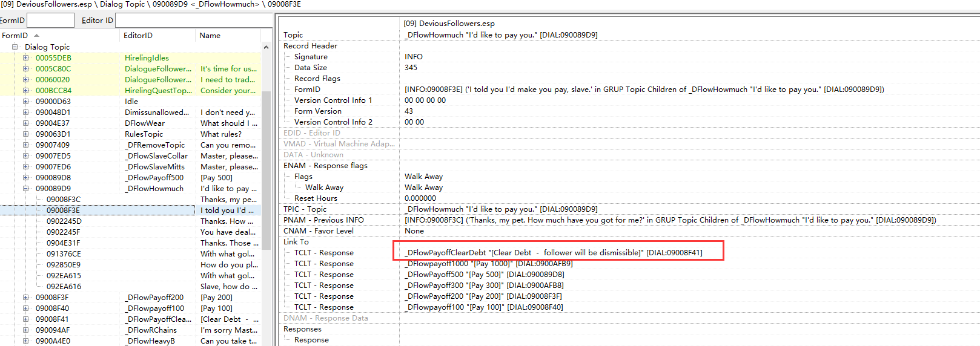Expand the 000BCC84 HirelingQuestTop node

(26, 90)
